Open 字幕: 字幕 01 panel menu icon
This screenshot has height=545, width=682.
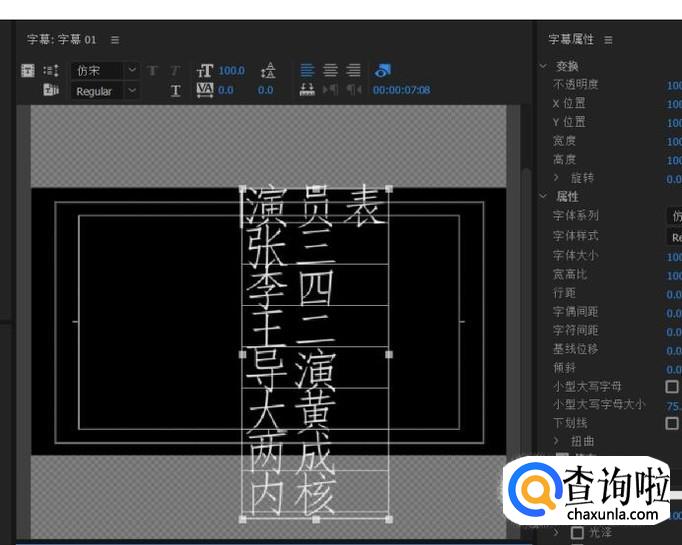[115, 40]
